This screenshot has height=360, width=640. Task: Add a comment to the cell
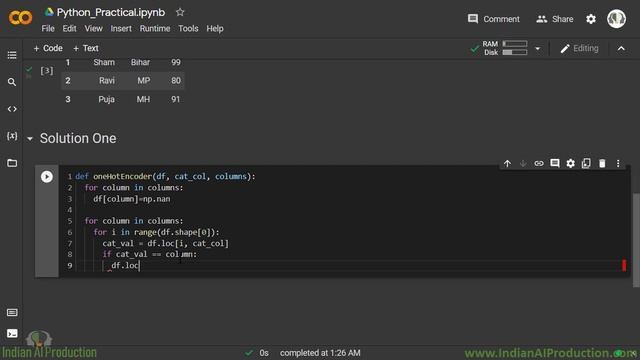(x=555, y=164)
